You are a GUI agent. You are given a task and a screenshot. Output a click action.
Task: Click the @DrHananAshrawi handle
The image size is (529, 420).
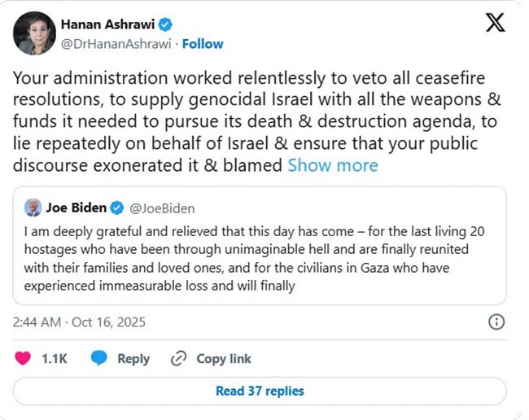[x=116, y=44]
